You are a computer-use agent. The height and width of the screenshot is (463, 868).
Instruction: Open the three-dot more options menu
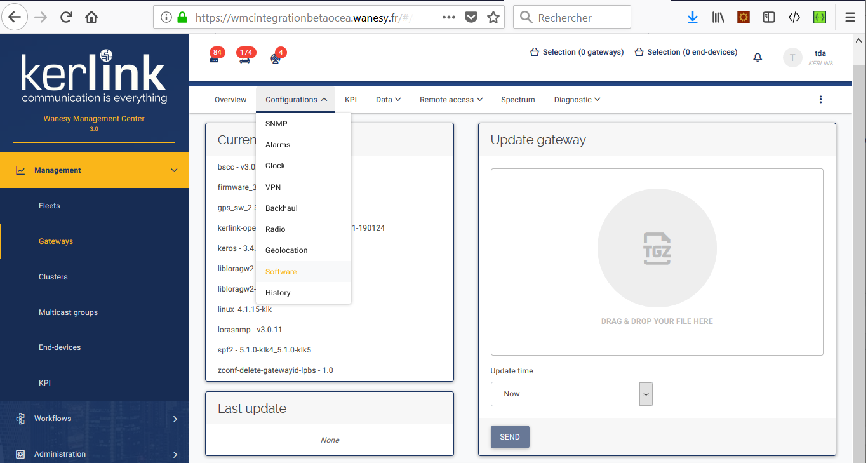click(x=820, y=100)
